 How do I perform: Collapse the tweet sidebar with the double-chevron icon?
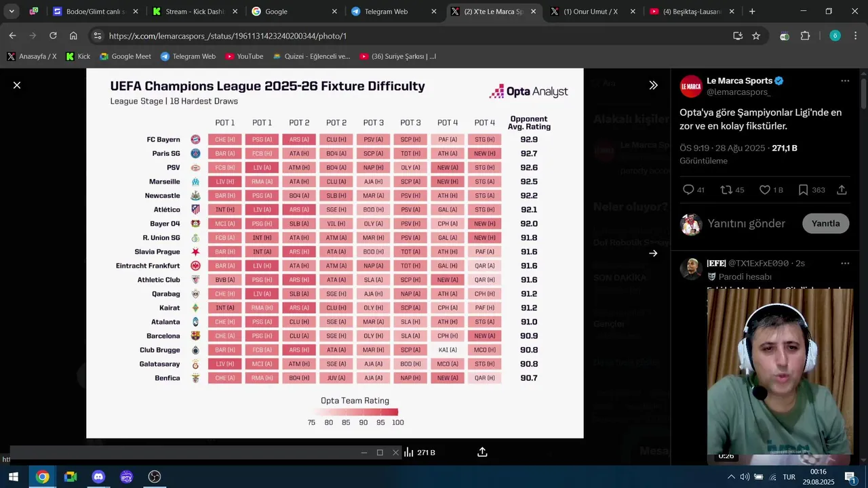point(653,85)
